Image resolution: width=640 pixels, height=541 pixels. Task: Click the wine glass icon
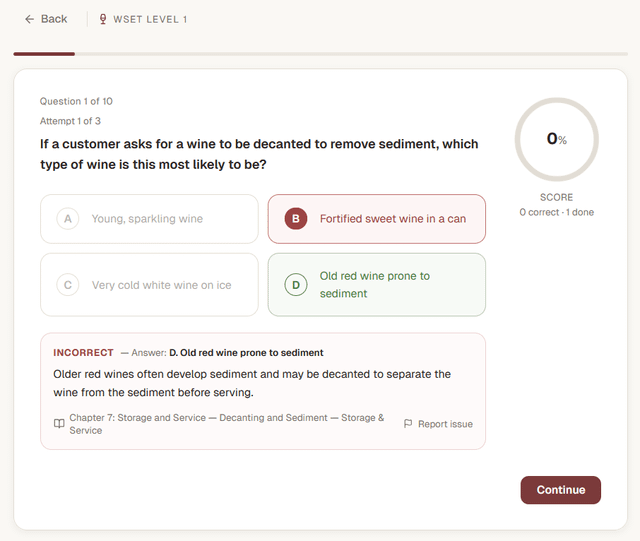[x=103, y=19]
